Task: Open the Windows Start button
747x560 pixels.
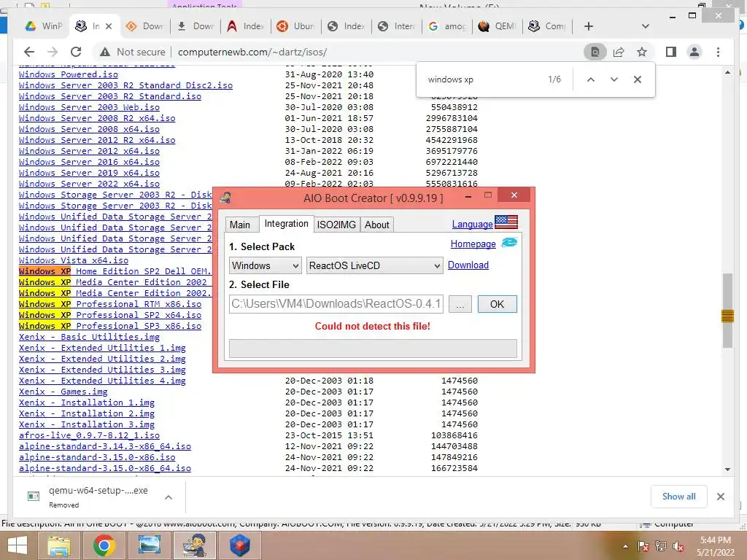Action: [x=18, y=545]
